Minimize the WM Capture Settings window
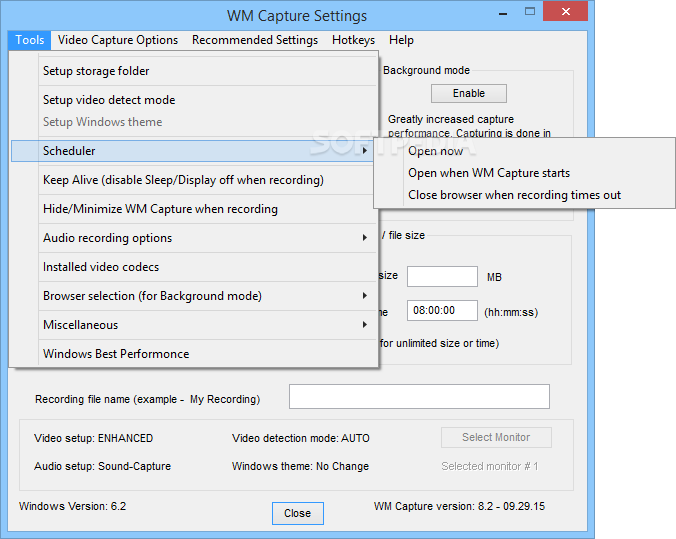The image size is (676, 539). (503, 13)
